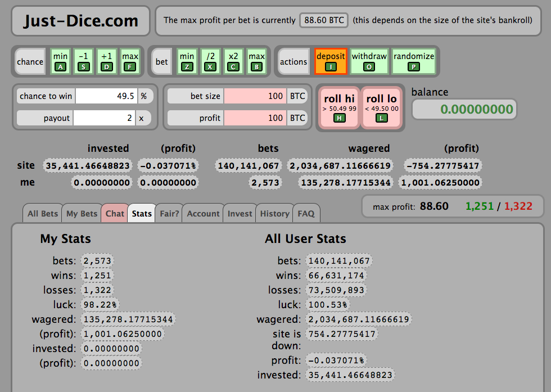
Task: Double the bet with x2 button
Action: (233, 61)
